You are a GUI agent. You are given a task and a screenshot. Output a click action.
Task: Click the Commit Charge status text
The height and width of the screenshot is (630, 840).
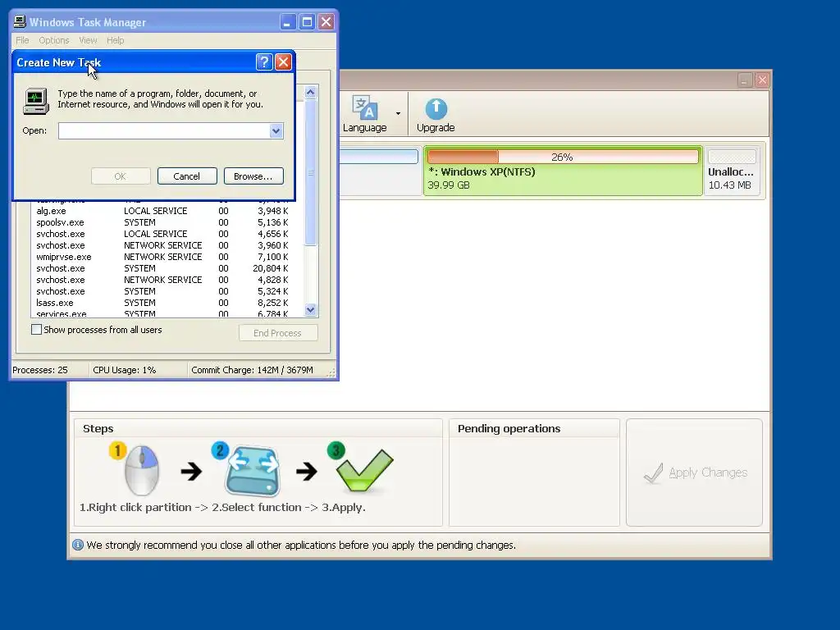coord(253,370)
